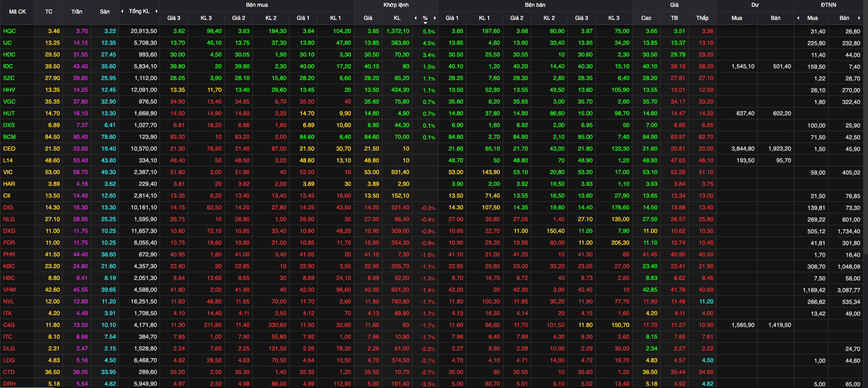The width and height of the screenshot is (868, 388).
Task: Click the ĐTNN group header
Action: (829, 5)
